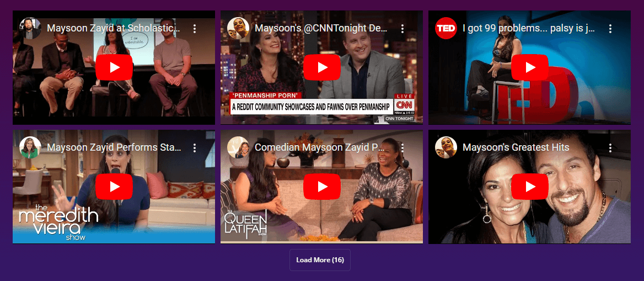Image resolution: width=644 pixels, height=281 pixels.
Task: Open channel avatar on Scholastic video
Action: (x=30, y=28)
